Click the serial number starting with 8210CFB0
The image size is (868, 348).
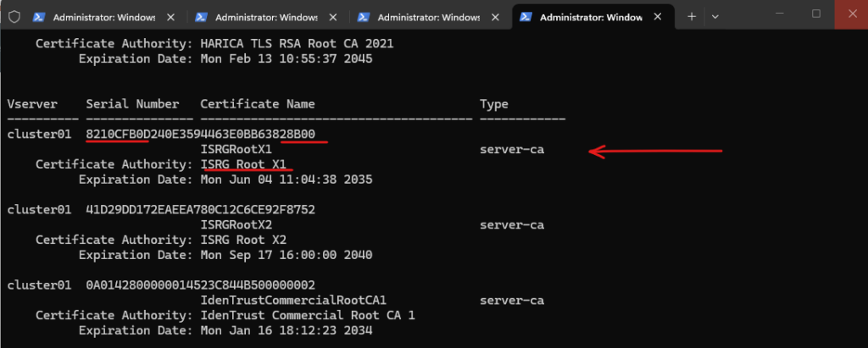click(200, 134)
